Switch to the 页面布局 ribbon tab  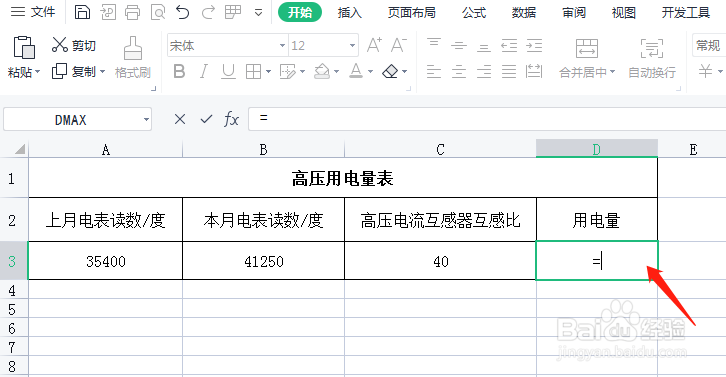pyautogui.click(x=412, y=13)
